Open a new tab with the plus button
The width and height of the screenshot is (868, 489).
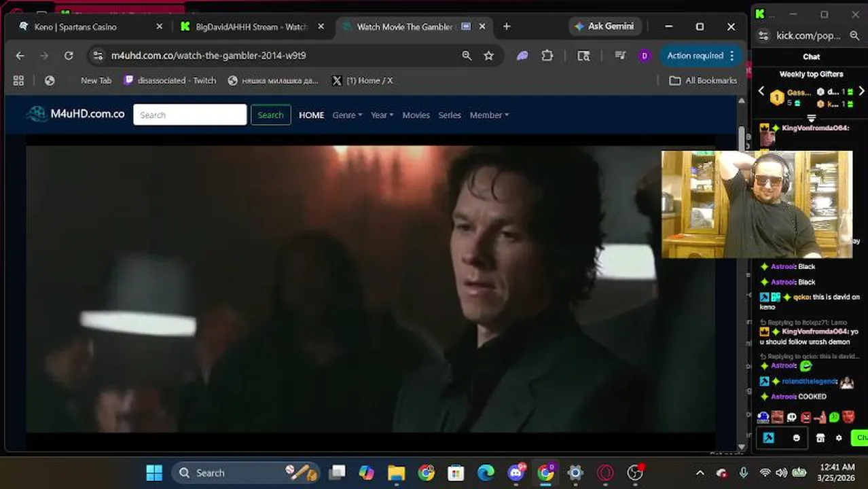tap(507, 26)
